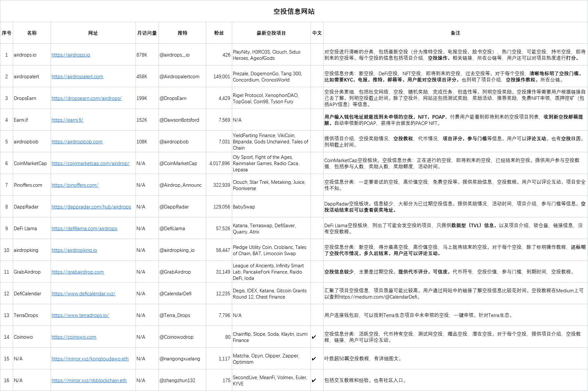The height and width of the screenshot is (391, 588).
Task: Select the 粉丝 column header
Action: [219, 33]
